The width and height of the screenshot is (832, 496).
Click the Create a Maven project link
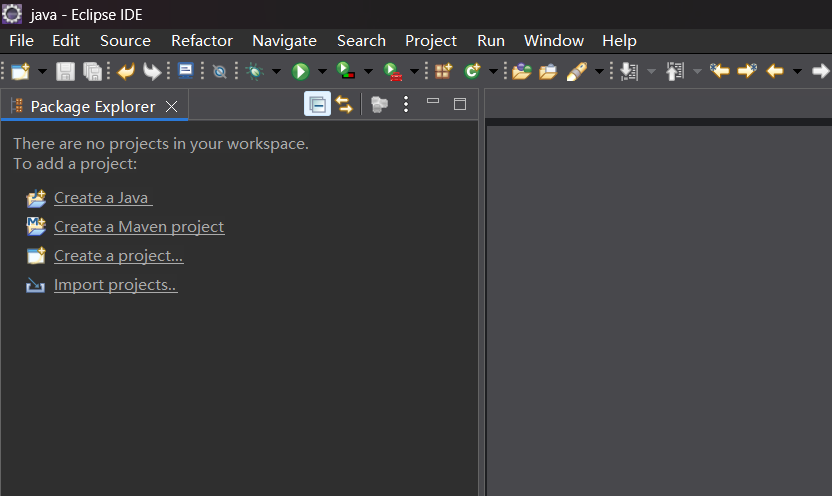pyautogui.click(x=139, y=227)
